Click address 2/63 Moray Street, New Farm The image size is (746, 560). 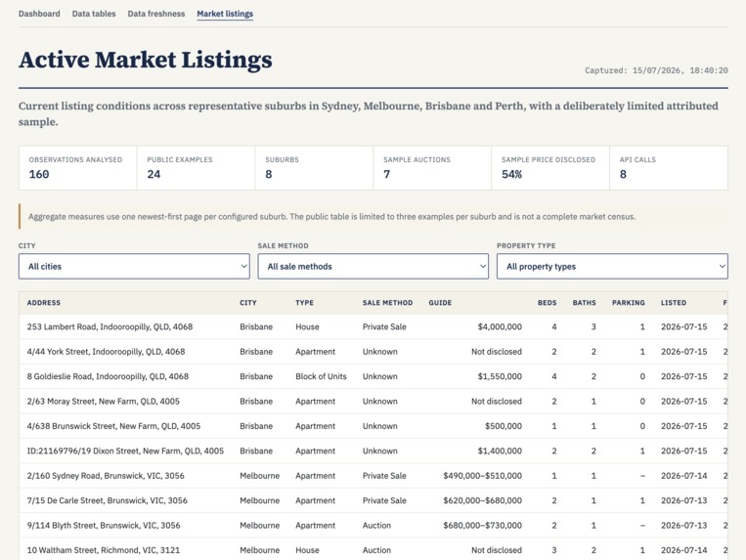tap(104, 402)
